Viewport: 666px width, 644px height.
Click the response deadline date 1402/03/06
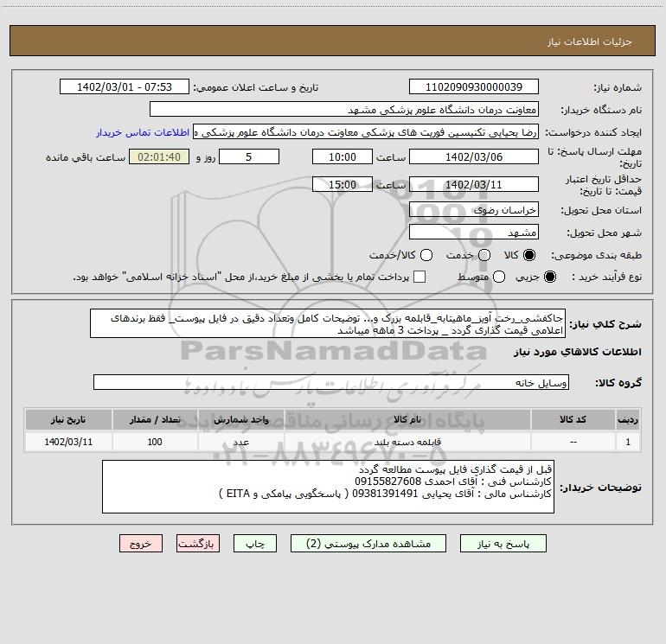[474, 156]
